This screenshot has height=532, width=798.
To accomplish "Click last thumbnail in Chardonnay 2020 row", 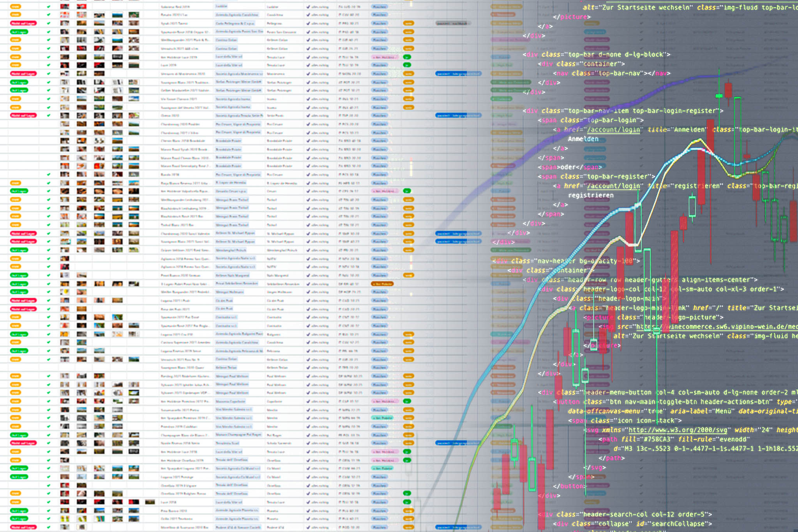I will tap(133, 124).
